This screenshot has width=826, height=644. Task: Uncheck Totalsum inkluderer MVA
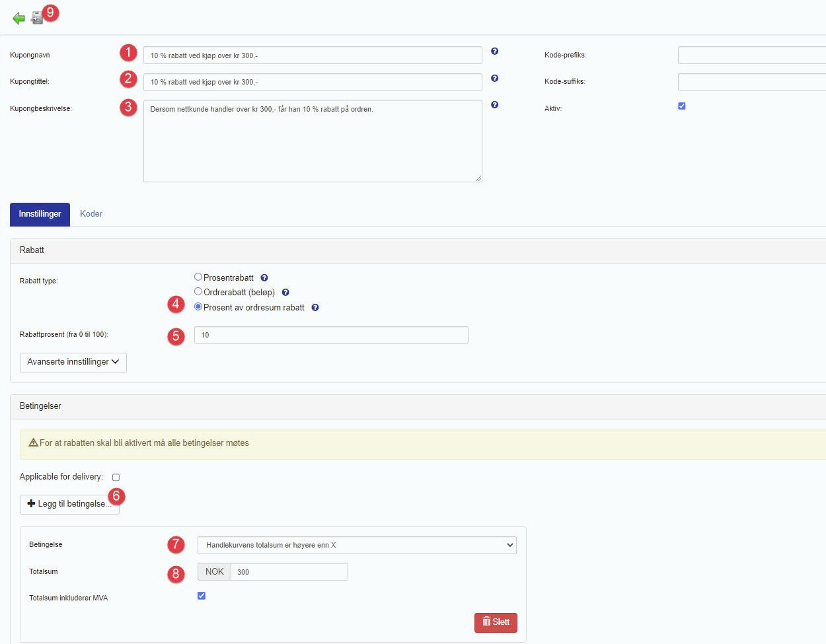(202, 596)
